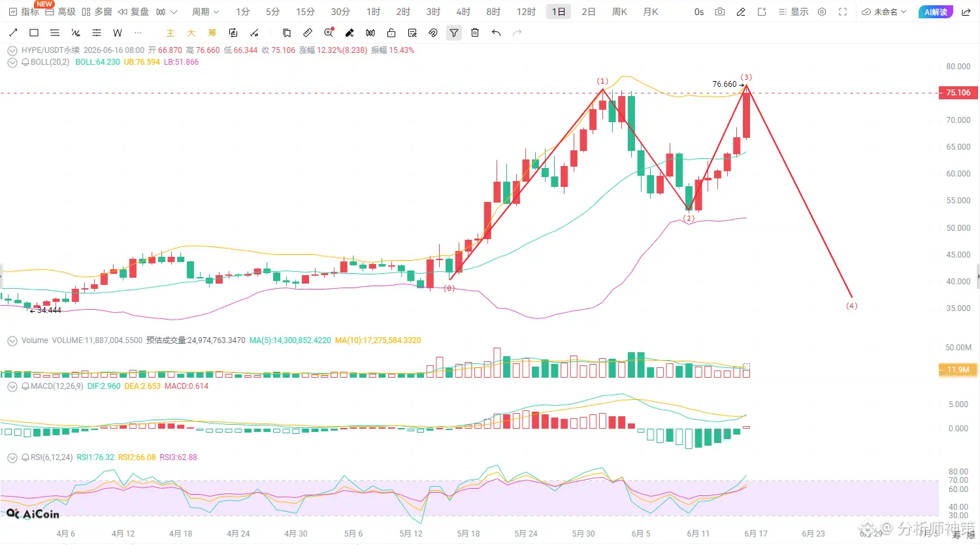Open chart settings gear icon
This screenshot has width=980, height=545.
click(x=822, y=12)
